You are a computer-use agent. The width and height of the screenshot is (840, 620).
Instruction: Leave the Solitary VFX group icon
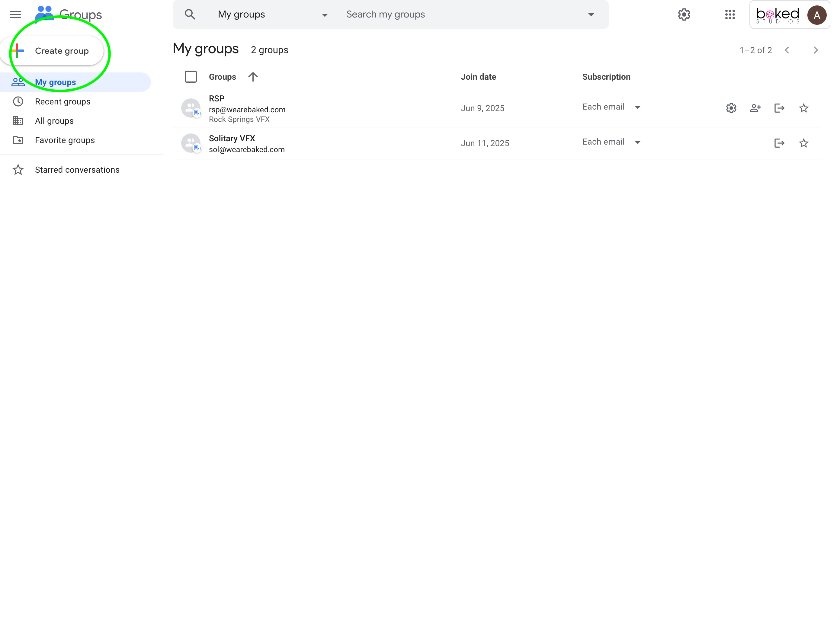point(779,143)
